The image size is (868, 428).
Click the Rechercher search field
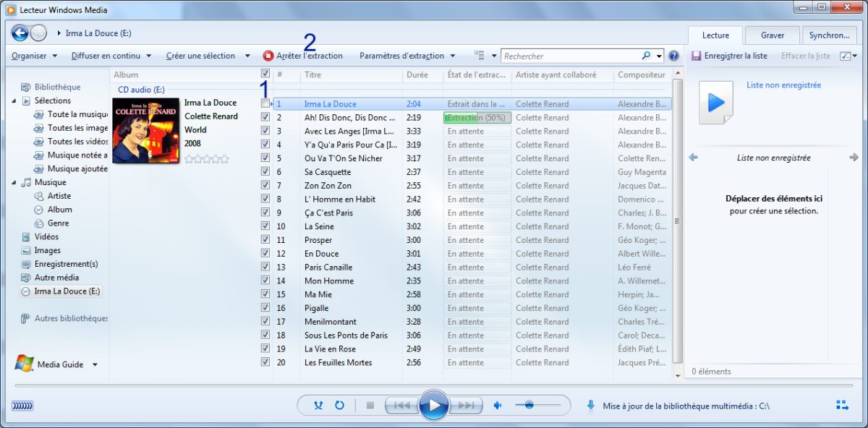click(571, 56)
